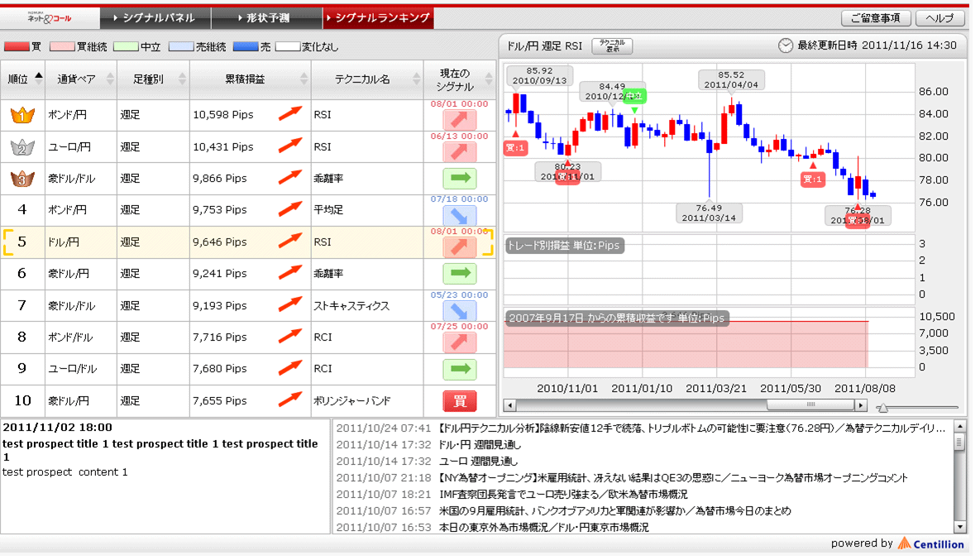
Task: Sort table by 累積損益 column header
Action: click(x=250, y=79)
